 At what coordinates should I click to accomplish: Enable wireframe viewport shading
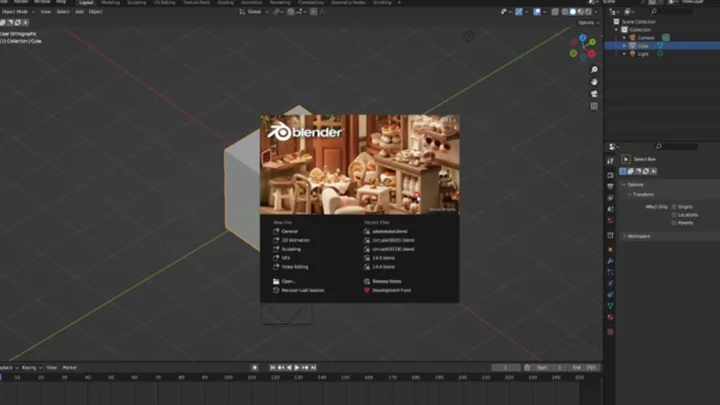coord(565,12)
